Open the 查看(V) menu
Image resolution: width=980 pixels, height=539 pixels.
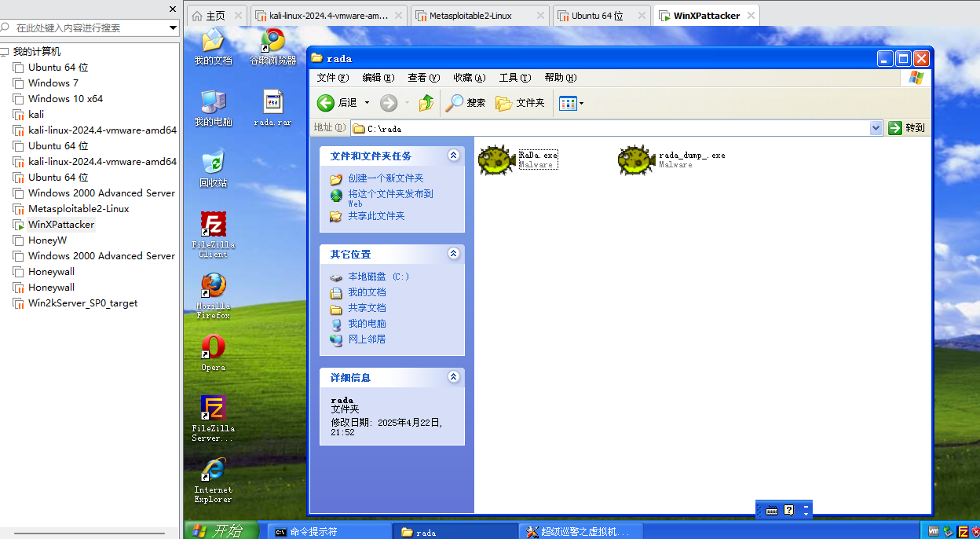[x=423, y=78]
